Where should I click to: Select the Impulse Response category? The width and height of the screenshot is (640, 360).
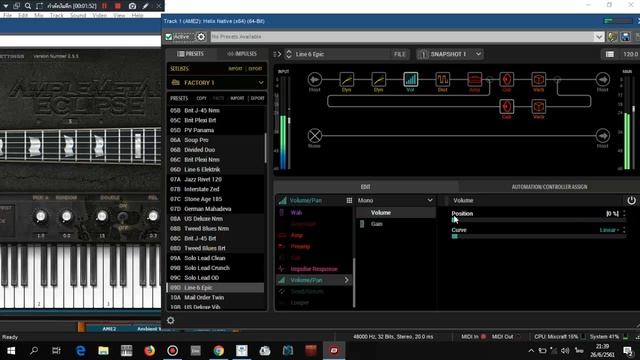tap(313, 269)
